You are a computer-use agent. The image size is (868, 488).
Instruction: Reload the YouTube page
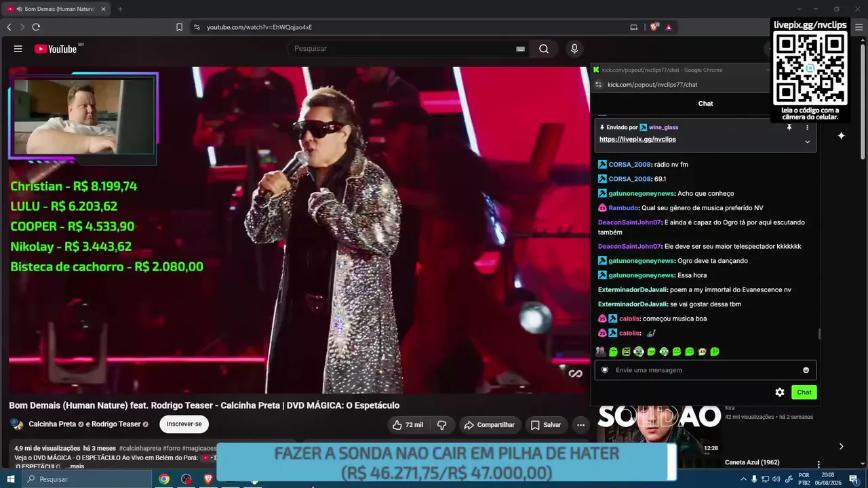coord(36,27)
